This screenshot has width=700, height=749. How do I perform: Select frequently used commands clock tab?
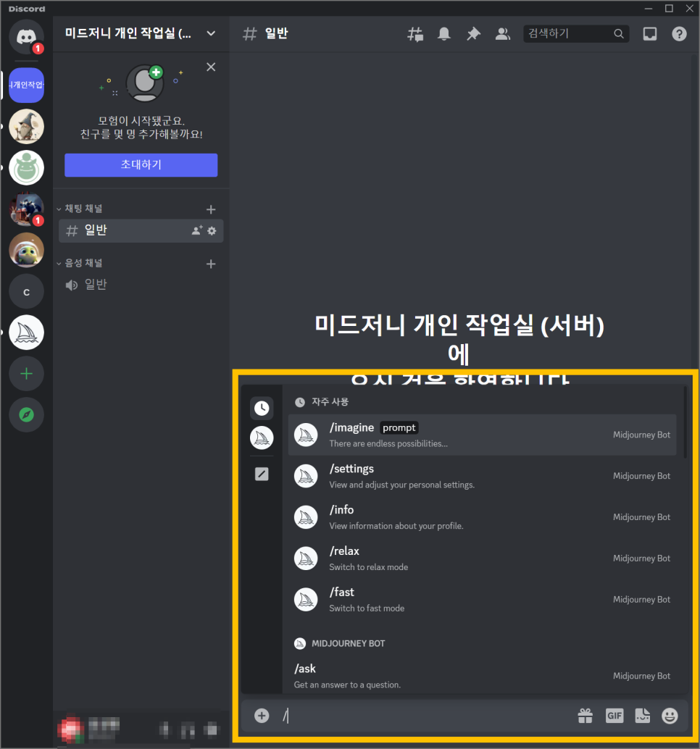[x=262, y=408]
